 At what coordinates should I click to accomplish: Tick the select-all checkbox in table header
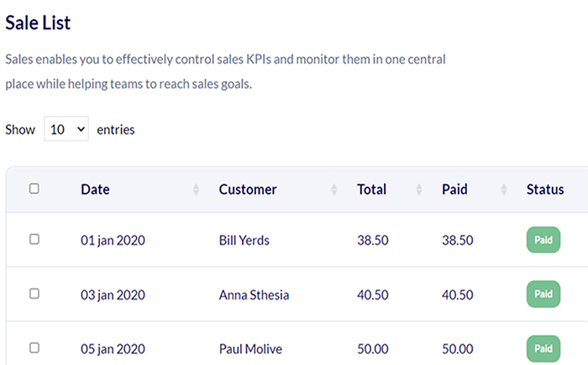[x=34, y=189]
